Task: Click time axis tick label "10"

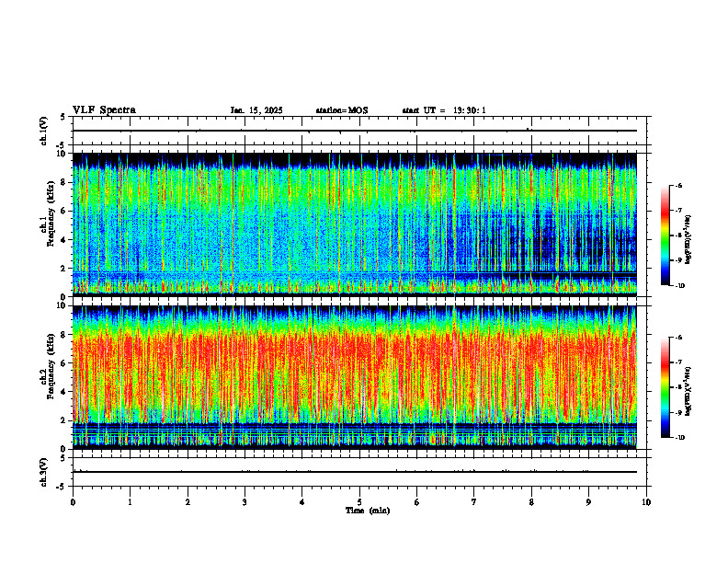Action: pyautogui.click(x=646, y=502)
